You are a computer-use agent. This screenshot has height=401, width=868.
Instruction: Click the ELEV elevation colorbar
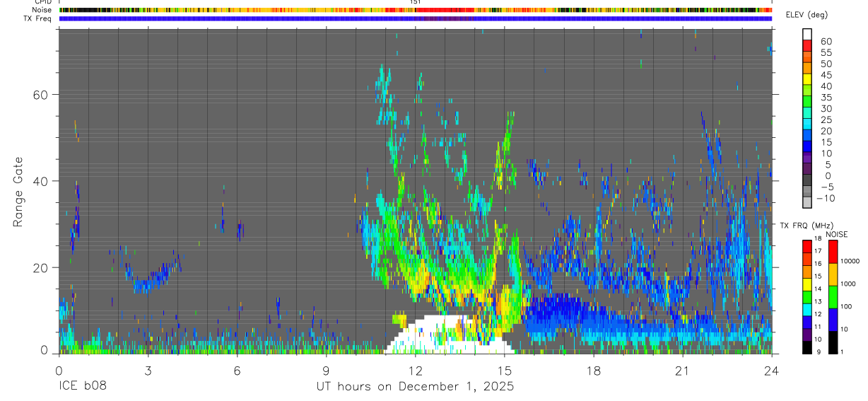[807, 118]
